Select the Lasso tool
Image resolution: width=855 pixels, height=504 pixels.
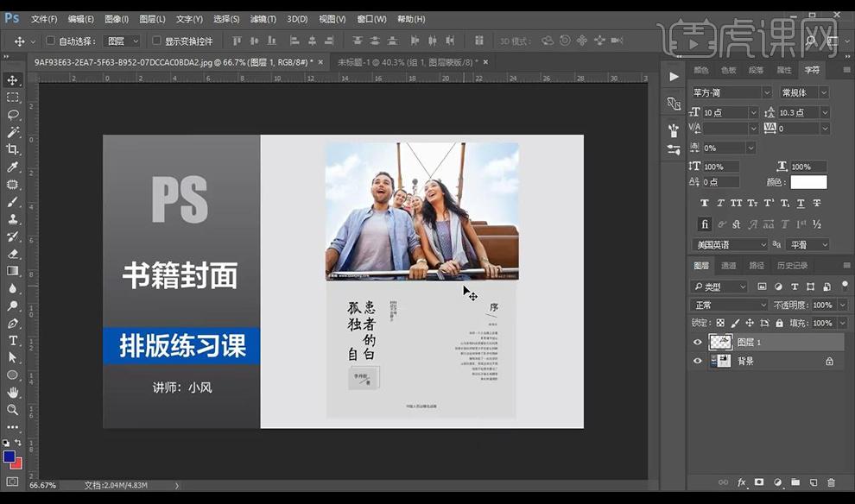(x=13, y=115)
